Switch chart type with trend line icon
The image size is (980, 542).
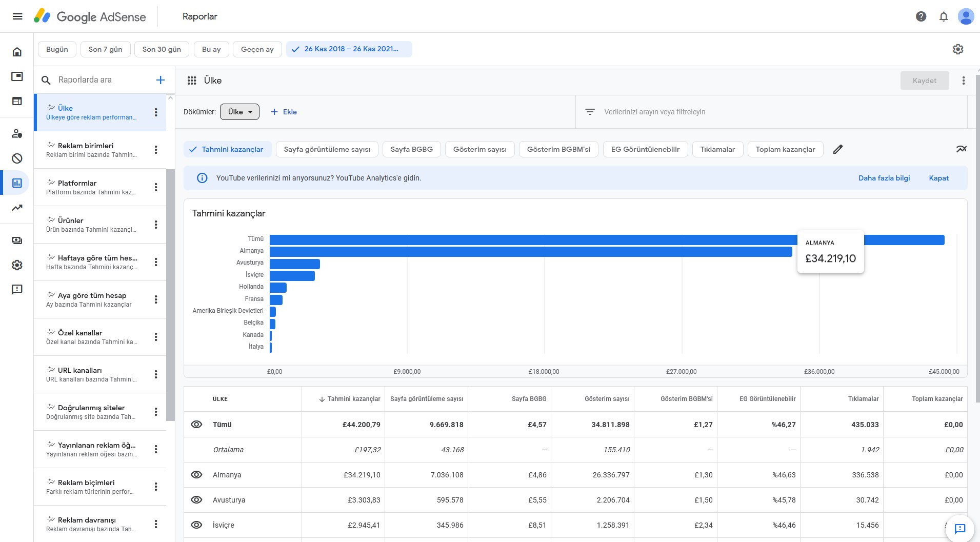pyautogui.click(x=961, y=149)
